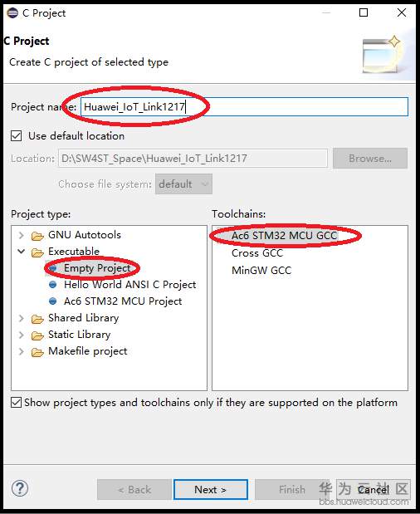Viewport: 420px width, 514px height.
Task: Click the Static Library folder icon
Action: (x=37, y=335)
